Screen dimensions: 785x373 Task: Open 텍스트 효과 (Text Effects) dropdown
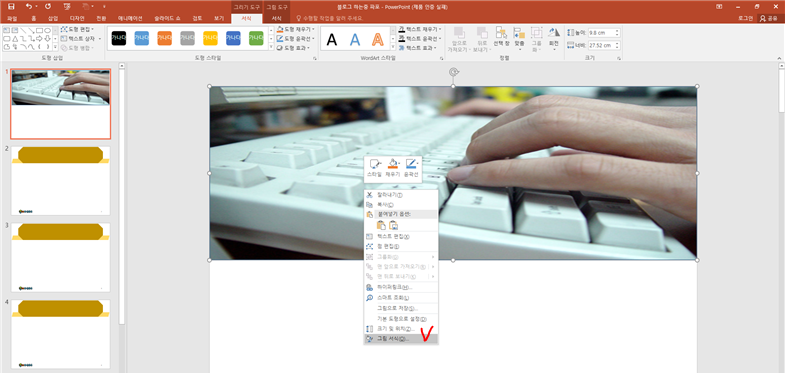[x=418, y=48]
